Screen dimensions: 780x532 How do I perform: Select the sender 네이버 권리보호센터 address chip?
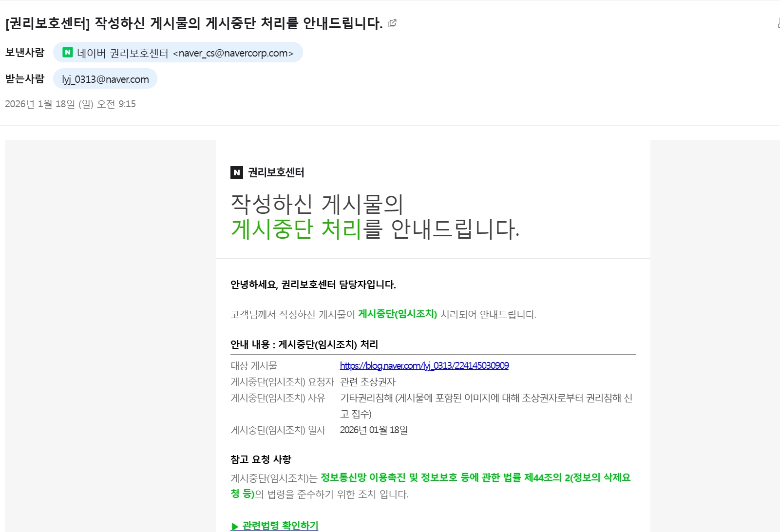[178, 53]
